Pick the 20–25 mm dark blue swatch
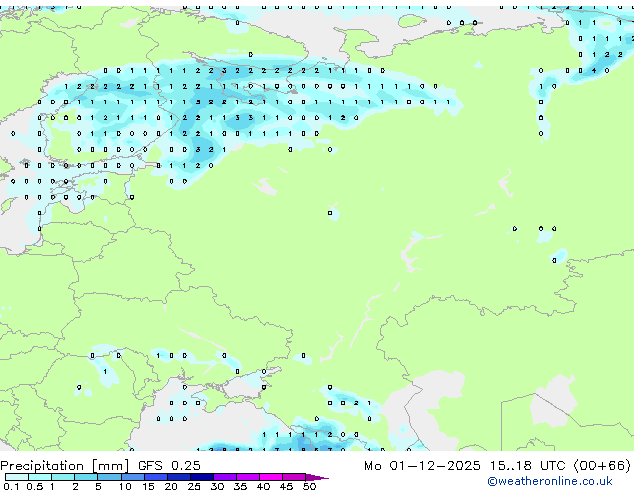The image size is (634, 490). (x=178, y=477)
